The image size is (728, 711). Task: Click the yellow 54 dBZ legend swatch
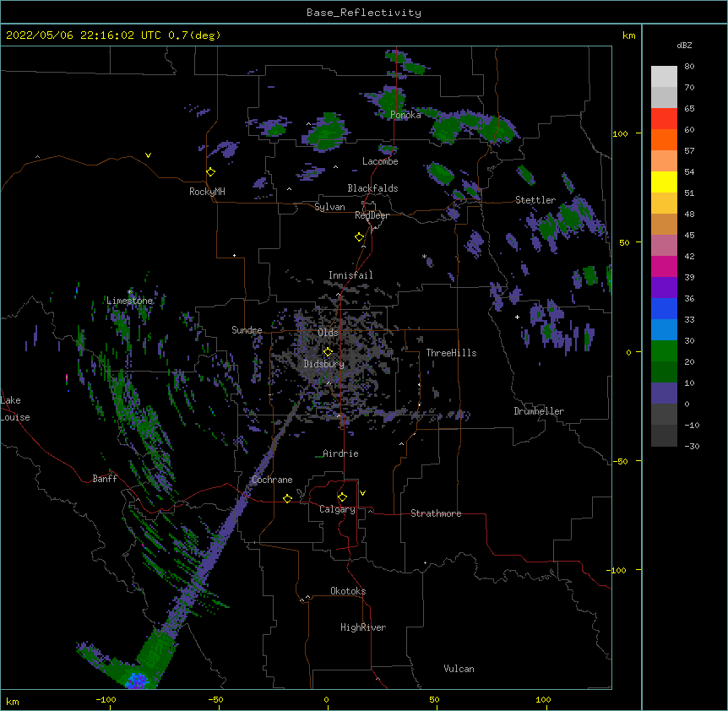pos(664,182)
